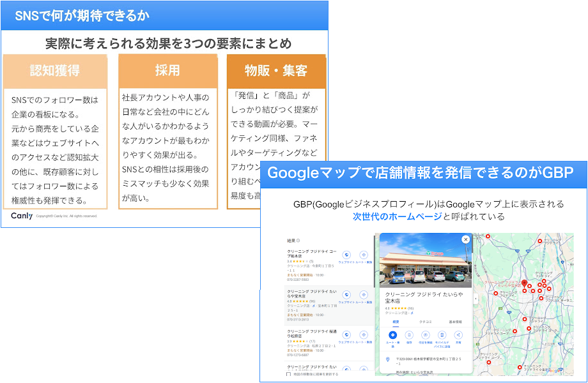This screenshot has width=588, height=383.
Task: Click rating 4.8 (96) in place card
Action: [x=399, y=308]
